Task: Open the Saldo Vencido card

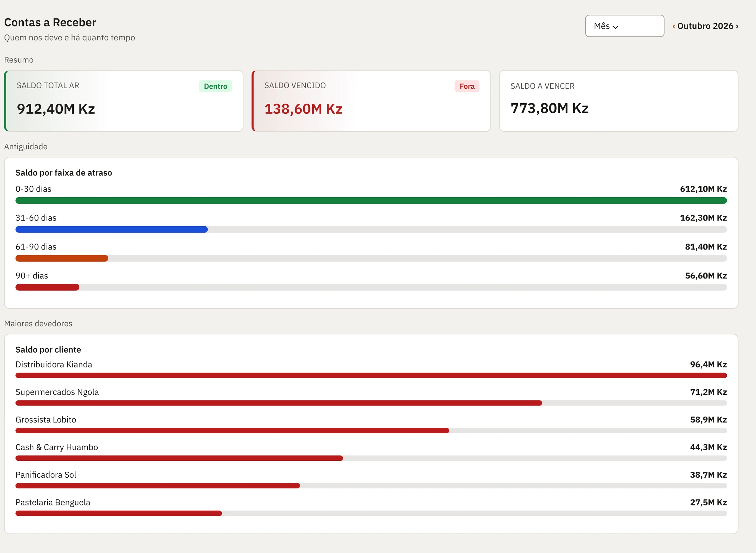Action: pos(371,101)
